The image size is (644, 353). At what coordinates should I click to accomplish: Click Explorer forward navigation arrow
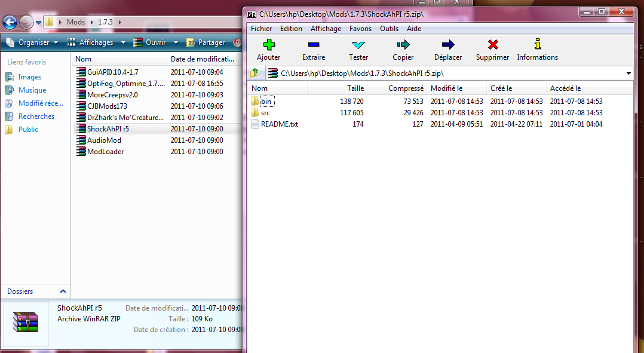26,22
